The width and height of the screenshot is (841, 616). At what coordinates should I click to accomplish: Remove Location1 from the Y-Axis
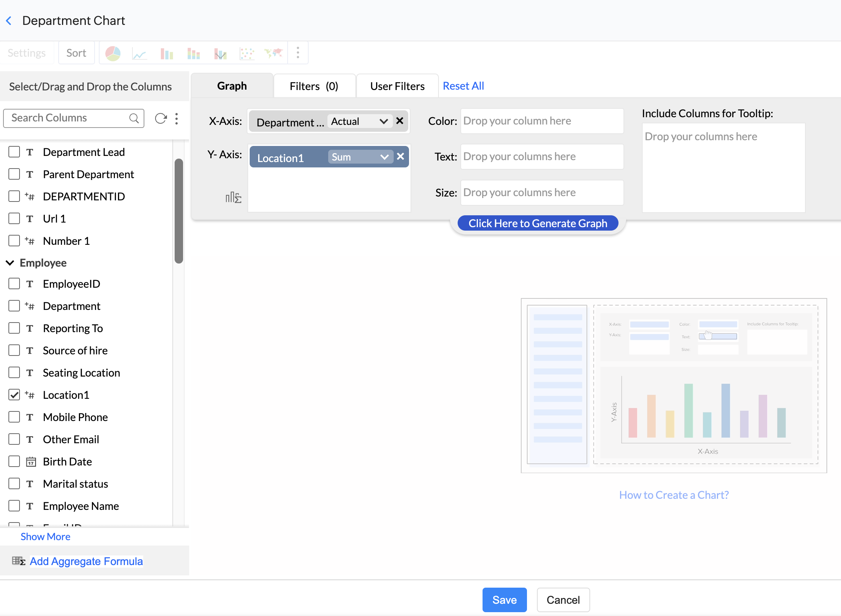(401, 156)
